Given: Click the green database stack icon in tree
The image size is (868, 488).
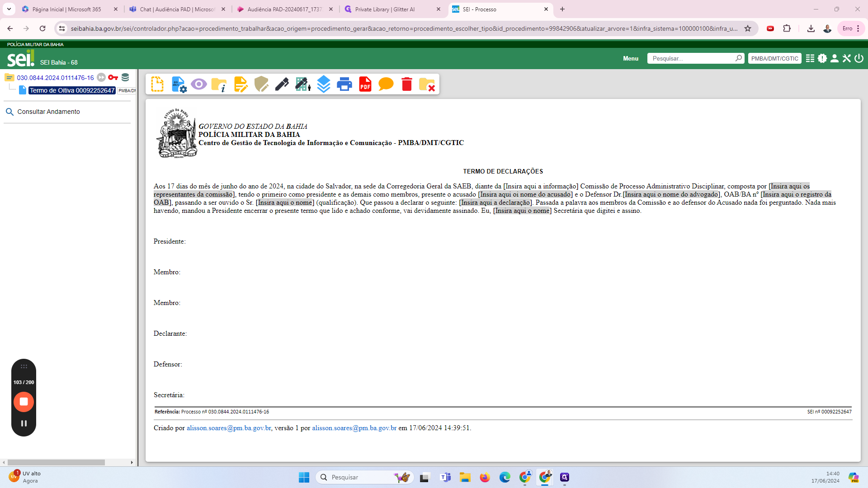Looking at the screenshot, I should click(x=125, y=77).
